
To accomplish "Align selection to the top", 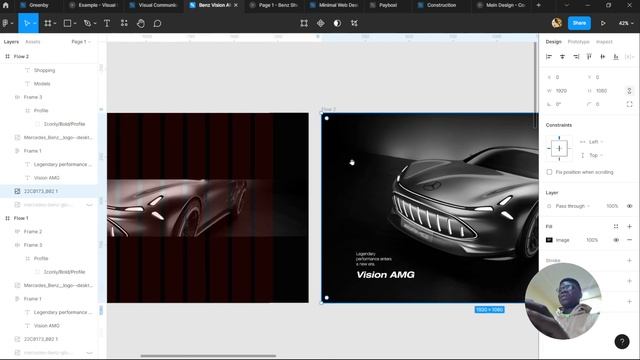I will [589, 57].
